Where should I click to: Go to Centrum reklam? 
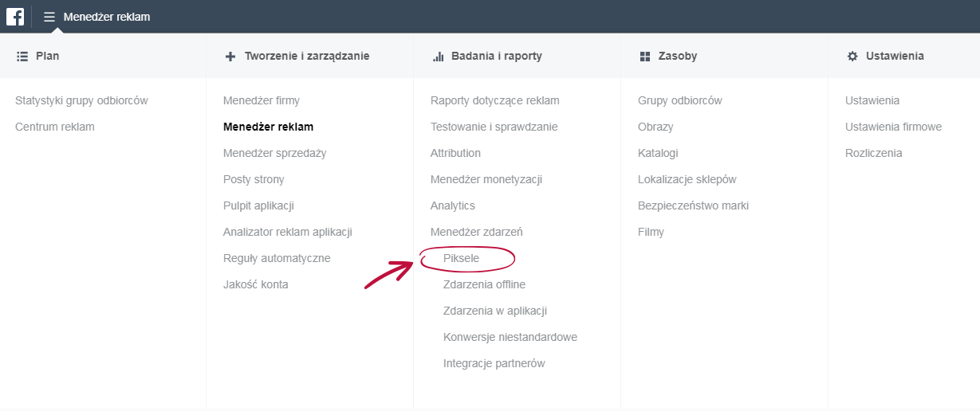(x=55, y=127)
